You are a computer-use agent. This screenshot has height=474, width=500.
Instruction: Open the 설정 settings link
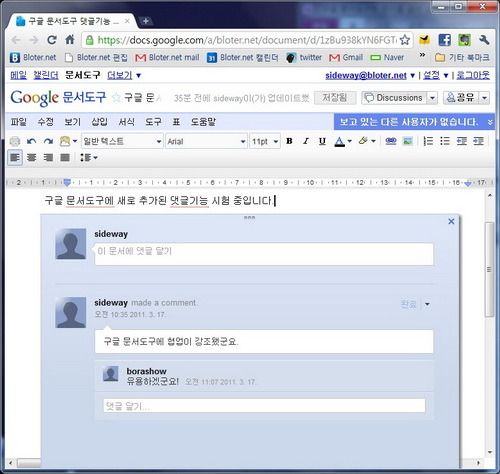435,75
